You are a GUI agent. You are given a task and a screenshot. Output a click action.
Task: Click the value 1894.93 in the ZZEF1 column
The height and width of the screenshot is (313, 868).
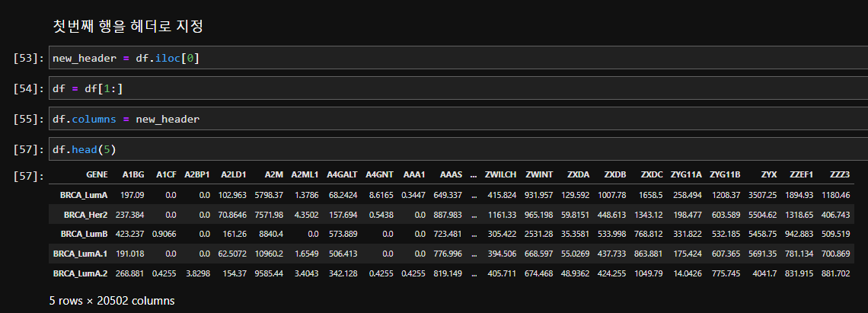click(x=799, y=194)
